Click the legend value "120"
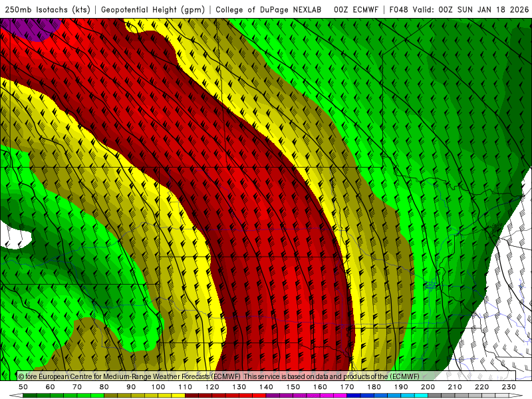The height and width of the screenshot is (399, 532). 212,387
